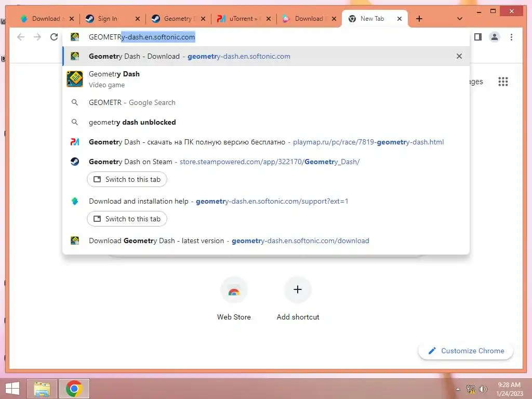Image resolution: width=532 pixels, height=399 pixels.
Task: Open the Google apps grid icon
Action: click(503, 82)
